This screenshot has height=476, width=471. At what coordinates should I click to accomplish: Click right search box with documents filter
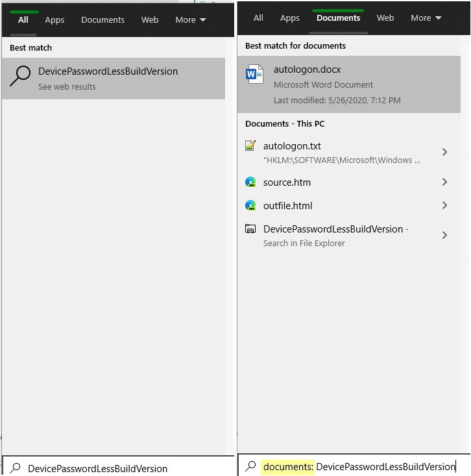pyautogui.click(x=354, y=466)
